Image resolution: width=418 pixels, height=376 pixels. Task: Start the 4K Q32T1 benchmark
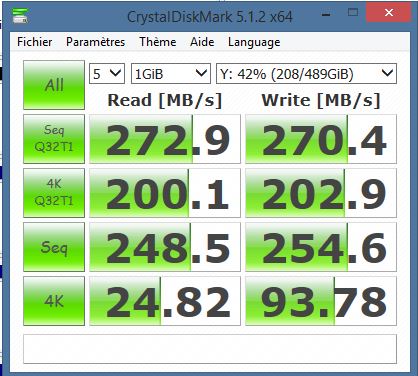pyautogui.click(x=54, y=193)
